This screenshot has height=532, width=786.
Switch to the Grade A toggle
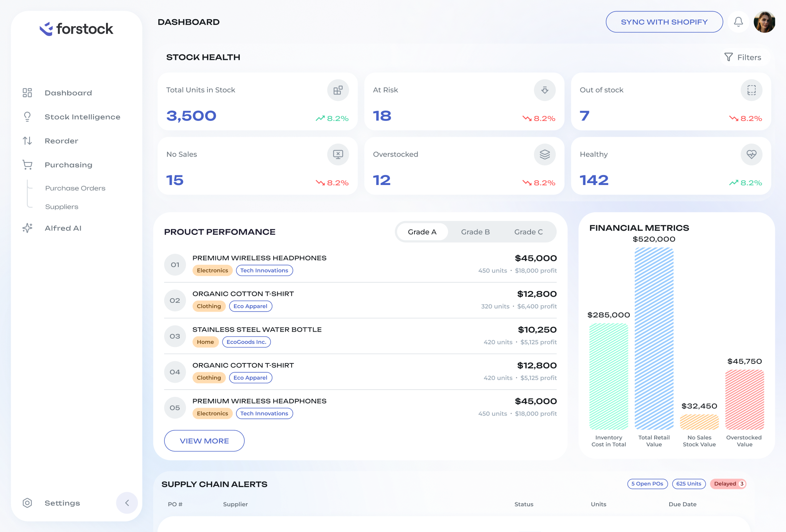tap(422, 232)
